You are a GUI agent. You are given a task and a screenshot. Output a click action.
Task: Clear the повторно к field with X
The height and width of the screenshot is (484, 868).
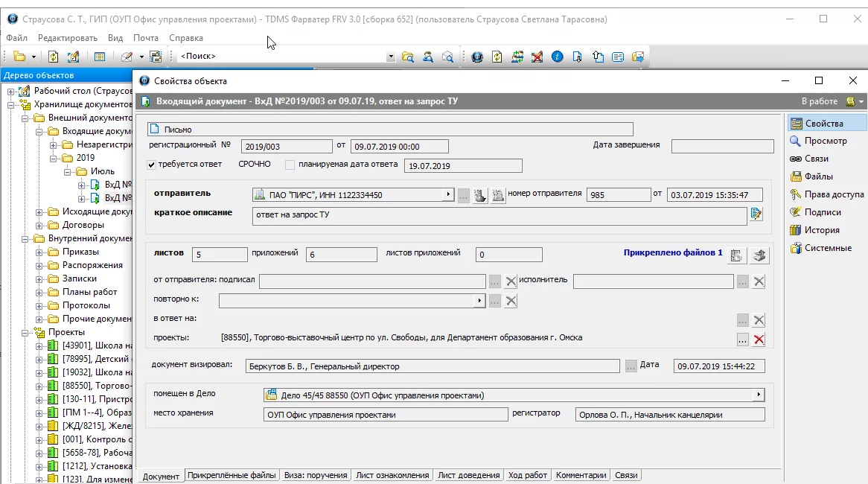click(511, 301)
